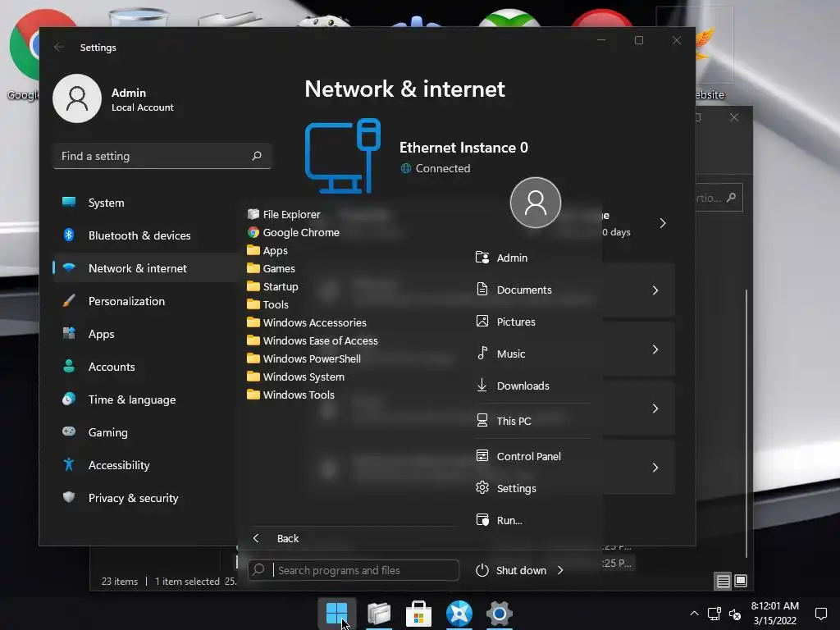This screenshot has height=630, width=840.
Task: Open the blue round app on taskbar
Action: [x=459, y=614]
